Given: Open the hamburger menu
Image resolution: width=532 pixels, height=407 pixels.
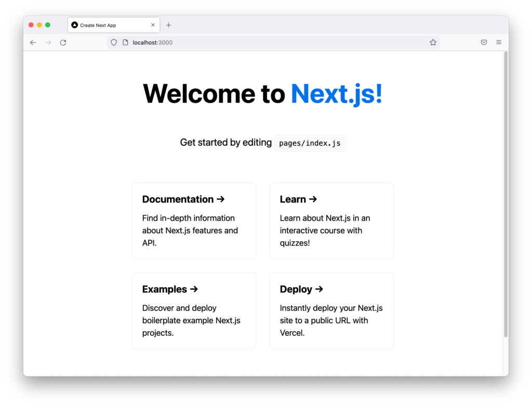Looking at the screenshot, I should (498, 42).
